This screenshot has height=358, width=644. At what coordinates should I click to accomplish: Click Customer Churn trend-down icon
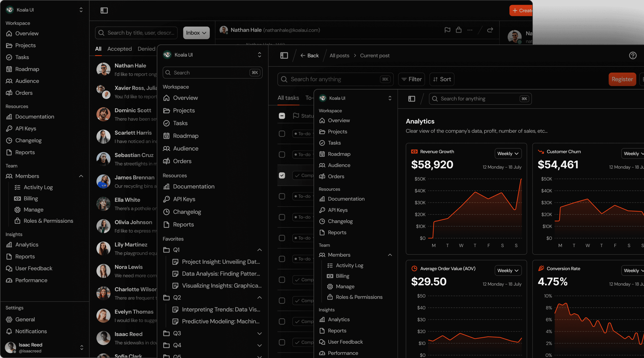click(x=540, y=151)
